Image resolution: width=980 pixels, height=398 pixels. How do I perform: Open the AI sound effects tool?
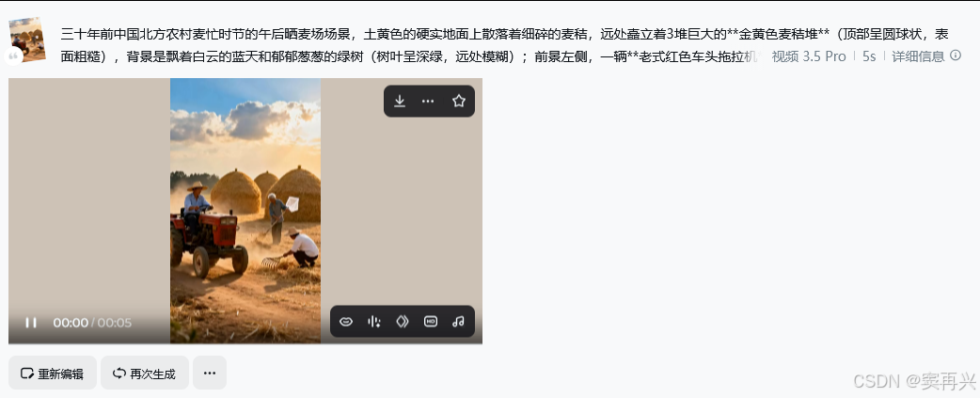(x=374, y=321)
